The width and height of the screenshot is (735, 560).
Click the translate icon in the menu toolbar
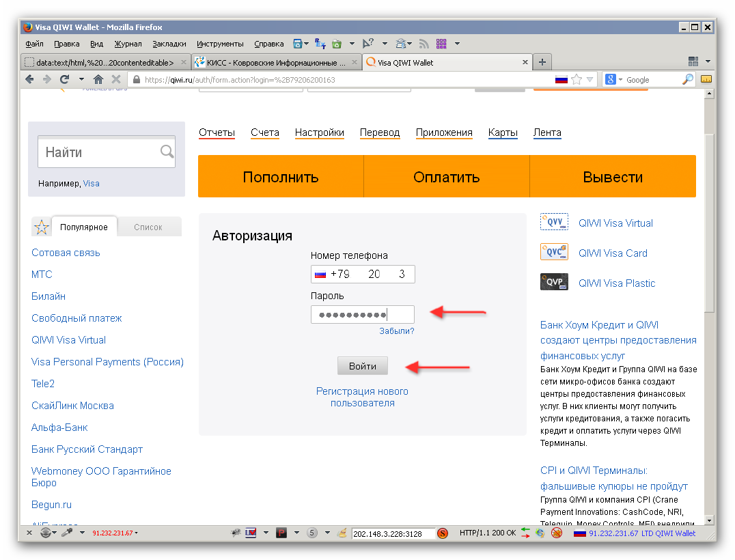320,44
